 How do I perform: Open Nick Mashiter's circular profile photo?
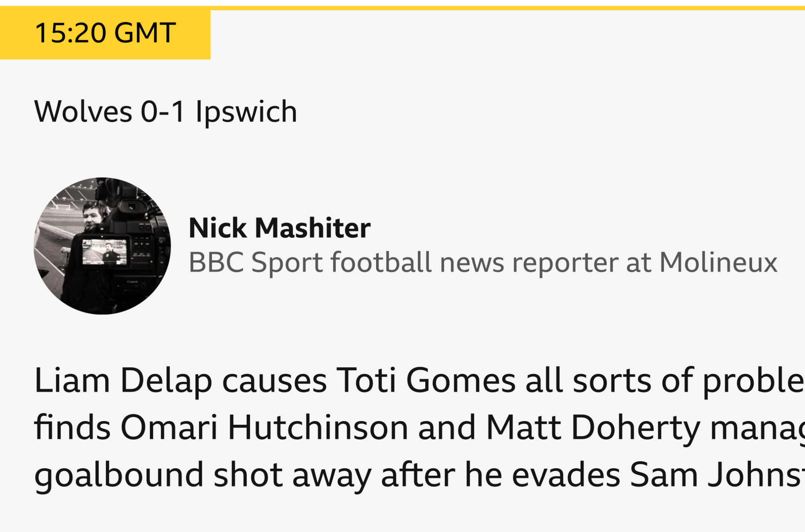102,246
